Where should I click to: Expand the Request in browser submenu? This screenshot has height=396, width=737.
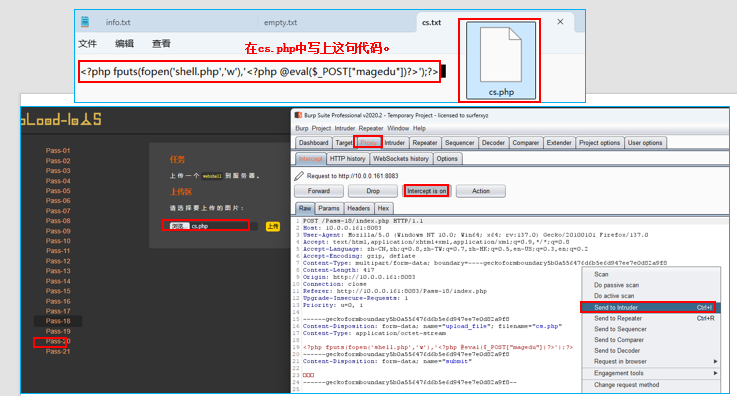click(651, 362)
